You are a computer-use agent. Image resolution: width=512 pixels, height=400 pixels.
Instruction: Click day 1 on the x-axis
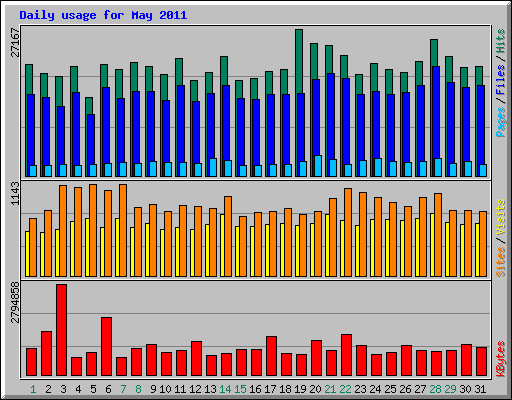click(33, 389)
